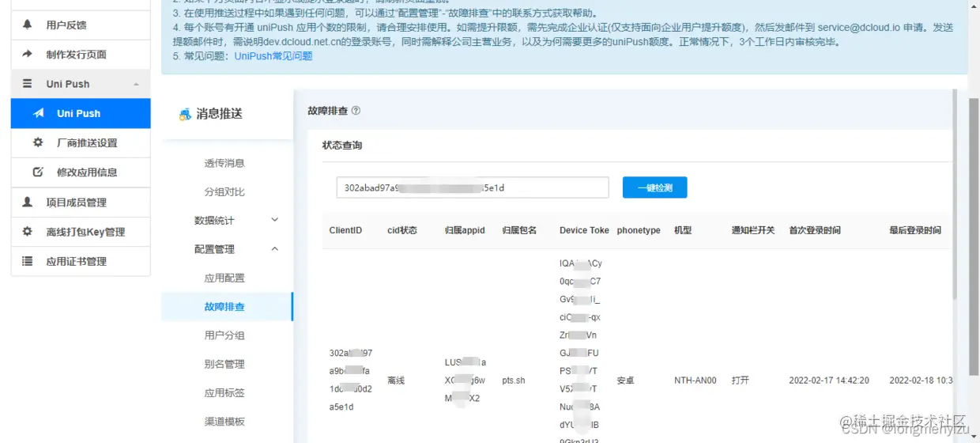Open the UniPush常见问题 link
The height and width of the screenshot is (443, 980).
point(273,56)
